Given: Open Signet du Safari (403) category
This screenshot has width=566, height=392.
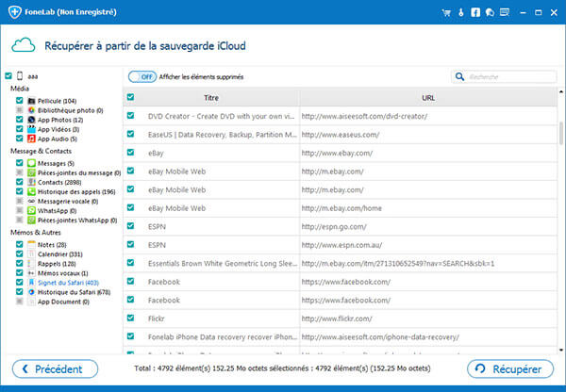Looking at the screenshot, I should pyautogui.click(x=68, y=283).
